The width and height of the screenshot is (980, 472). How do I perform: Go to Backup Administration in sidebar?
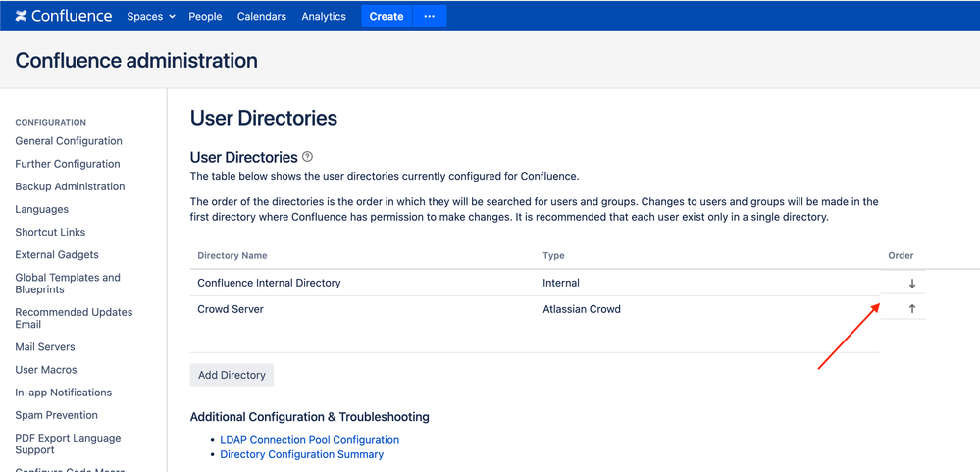click(70, 186)
